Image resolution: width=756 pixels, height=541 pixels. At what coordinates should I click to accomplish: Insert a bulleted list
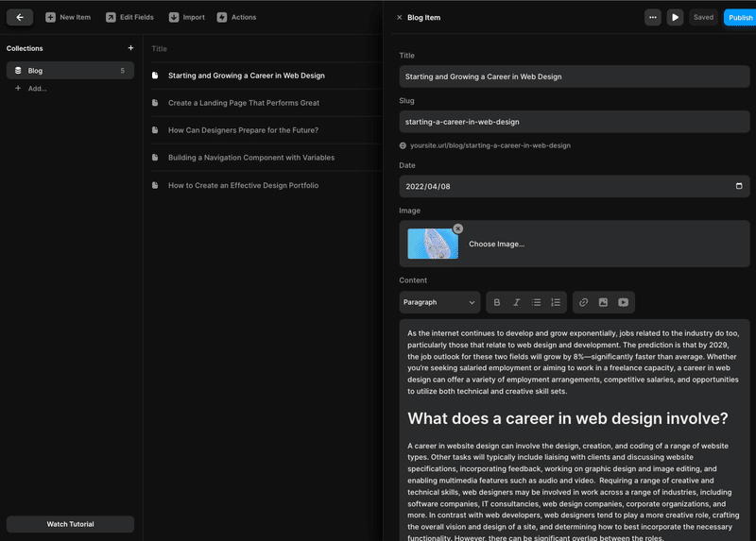click(x=536, y=302)
